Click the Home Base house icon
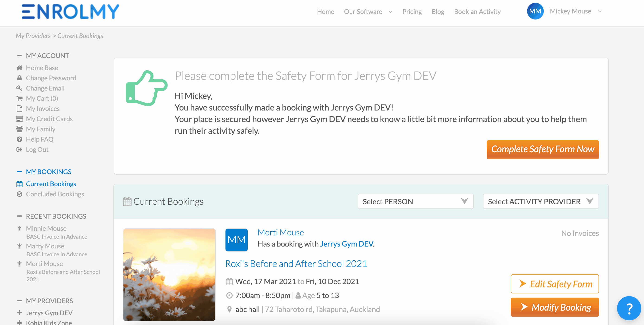 click(x=19, y=68)
